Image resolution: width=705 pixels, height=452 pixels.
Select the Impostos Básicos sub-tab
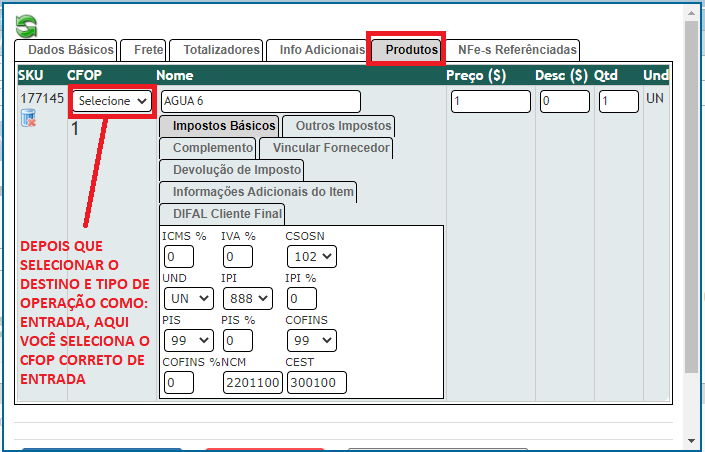pos(219,126)
